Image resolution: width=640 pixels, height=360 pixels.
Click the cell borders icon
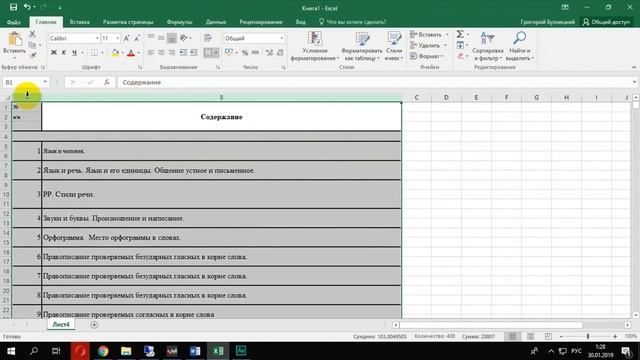coord(94,52)
